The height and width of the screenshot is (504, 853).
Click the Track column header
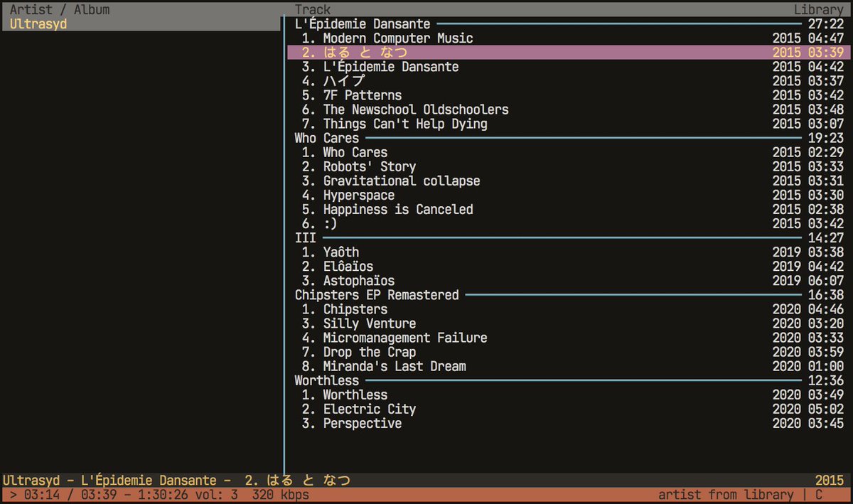[313, 9]
